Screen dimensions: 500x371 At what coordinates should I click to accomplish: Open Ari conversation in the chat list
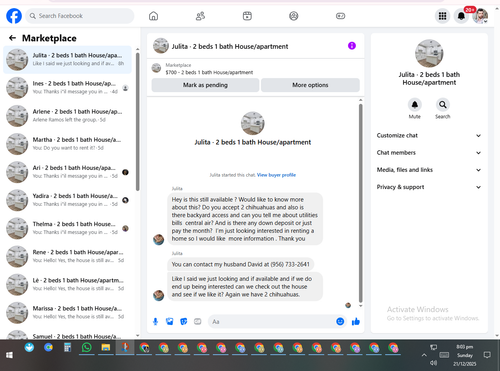click(67, 172)
